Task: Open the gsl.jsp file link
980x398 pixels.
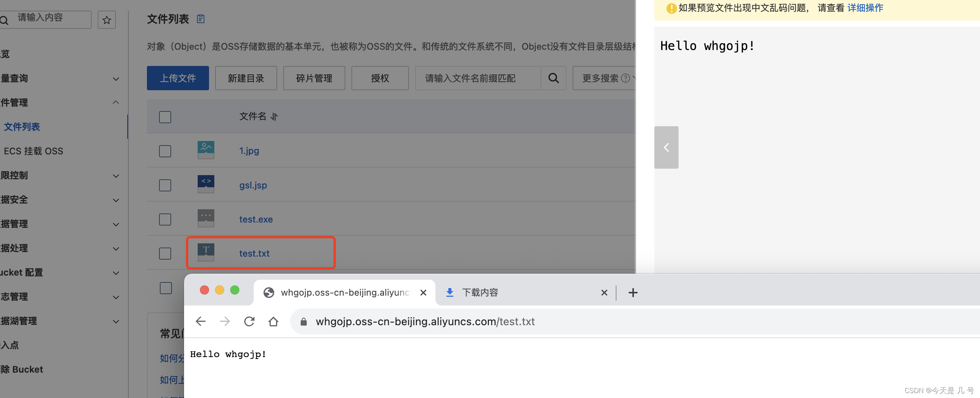Action: [253, 185]
